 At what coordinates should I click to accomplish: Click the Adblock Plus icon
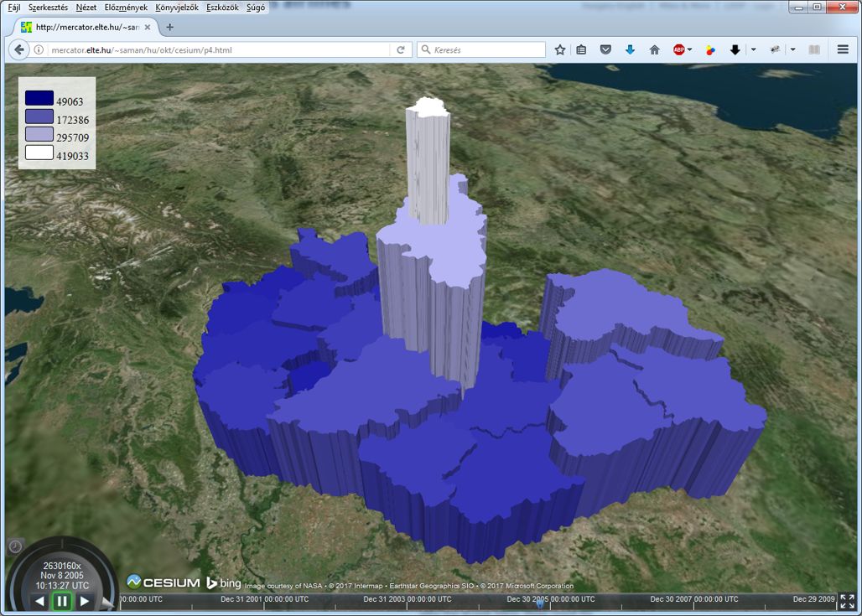pos(678,49)
